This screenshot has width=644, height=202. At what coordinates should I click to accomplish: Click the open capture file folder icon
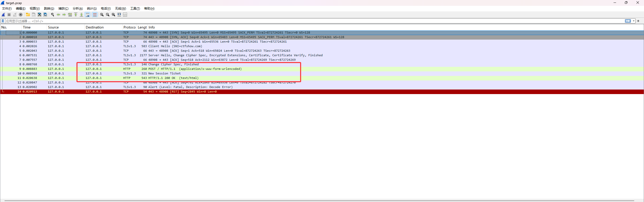pyautogui.click(x=28, y=15)
